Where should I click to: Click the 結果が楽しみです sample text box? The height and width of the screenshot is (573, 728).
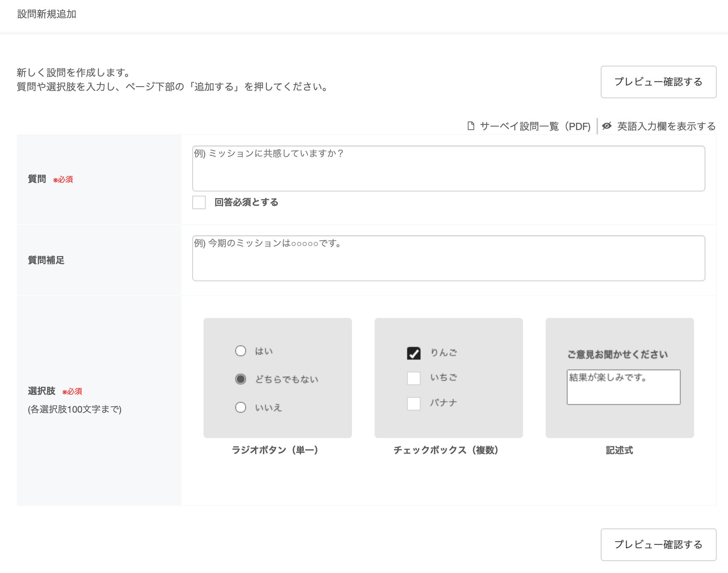point(624,387)
